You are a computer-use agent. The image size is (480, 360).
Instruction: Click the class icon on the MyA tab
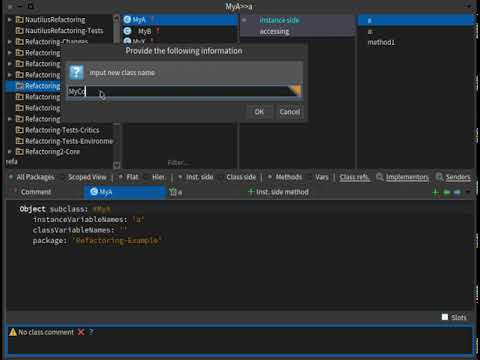[94, 192]
